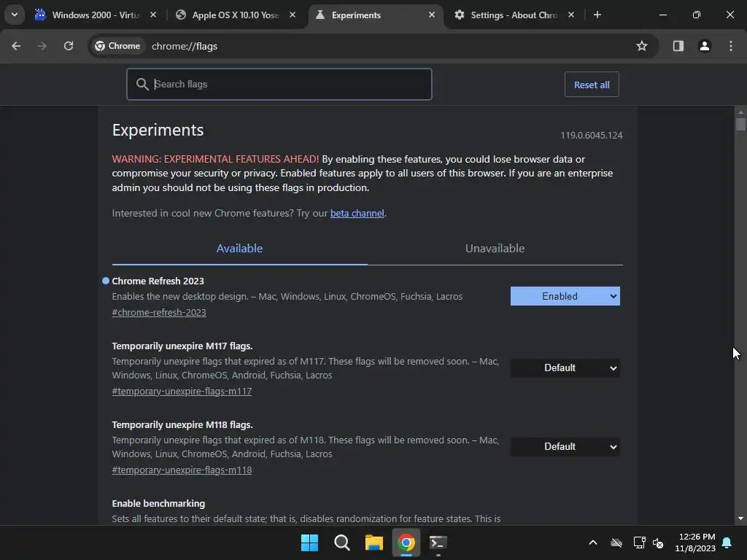Go back with the back arrow

pos(16,46)
